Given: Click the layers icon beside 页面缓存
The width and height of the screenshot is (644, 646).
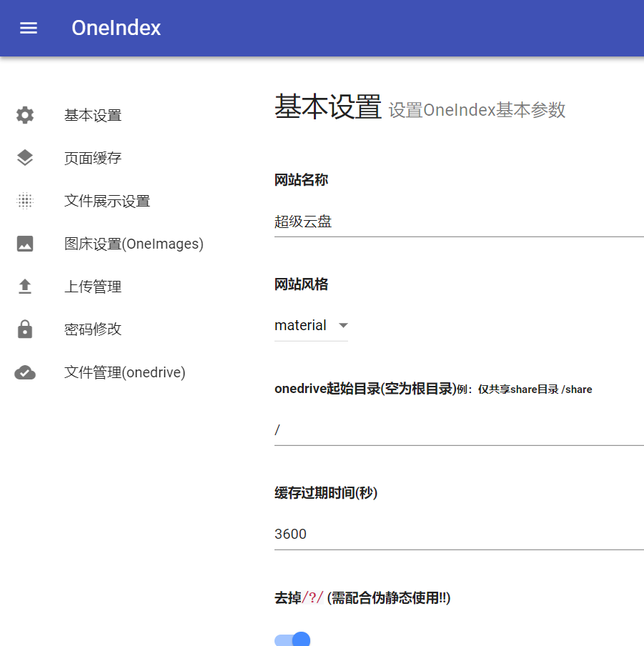Looking at the screenshot, I should coord(25,158).
